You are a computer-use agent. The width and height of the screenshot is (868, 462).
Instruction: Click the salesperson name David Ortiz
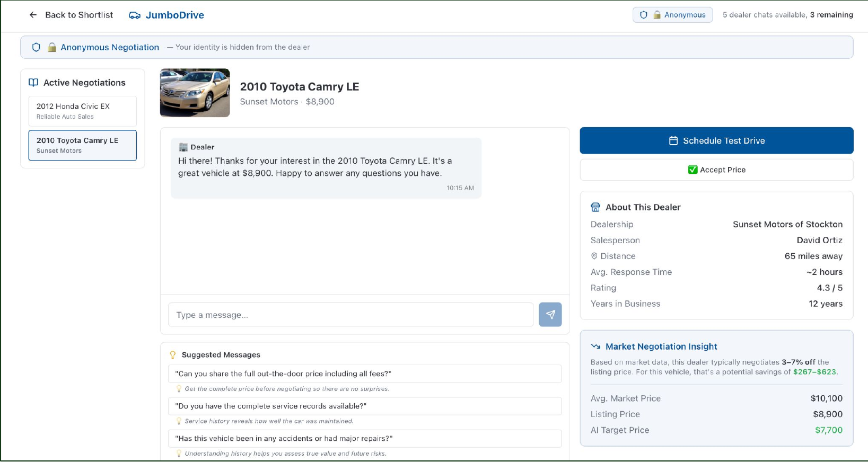pos(819,240)
